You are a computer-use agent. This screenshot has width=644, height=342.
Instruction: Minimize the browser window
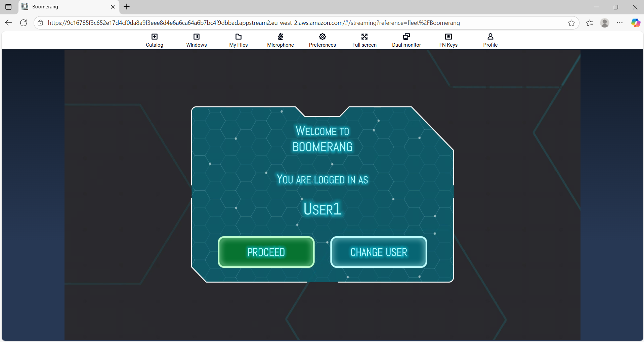point(597,7)
